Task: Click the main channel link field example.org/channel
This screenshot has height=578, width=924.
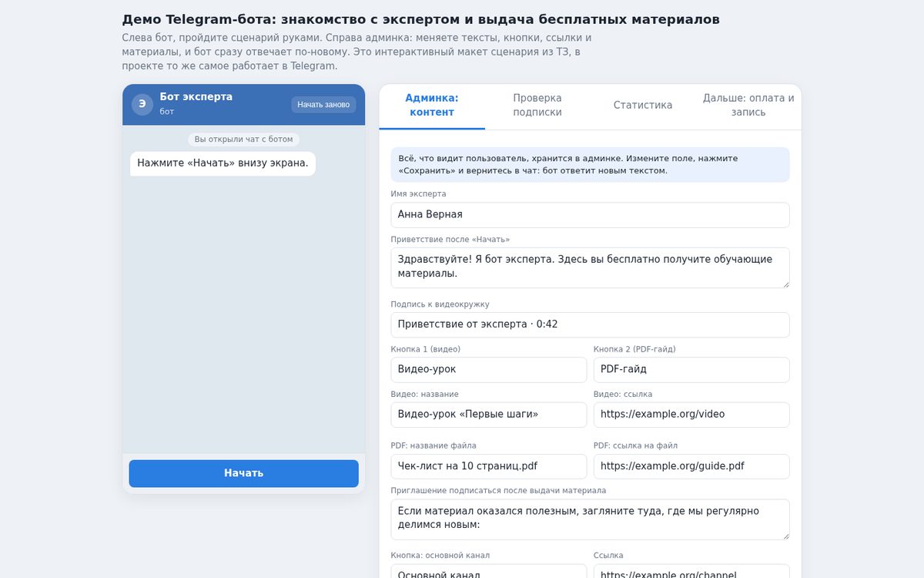Action: tap(691, 571)
